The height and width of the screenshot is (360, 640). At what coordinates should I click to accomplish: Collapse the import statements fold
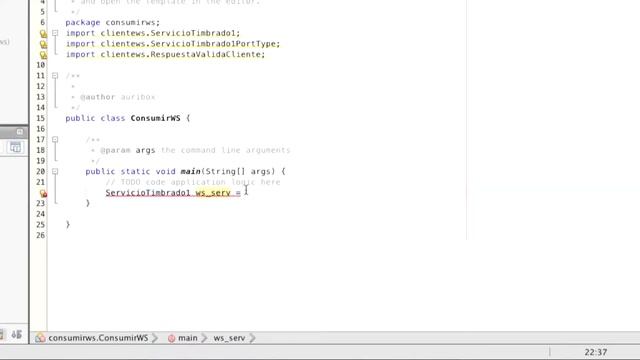55,33
